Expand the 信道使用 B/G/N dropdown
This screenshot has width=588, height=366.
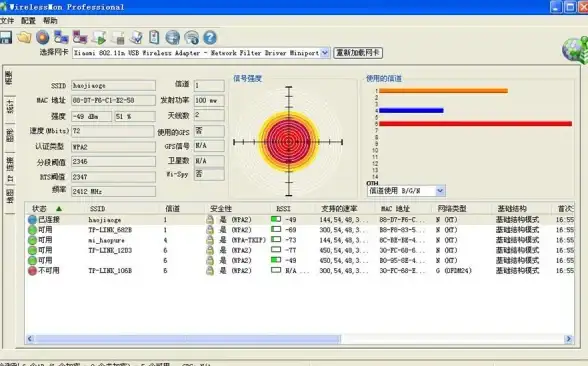point(440,191)
